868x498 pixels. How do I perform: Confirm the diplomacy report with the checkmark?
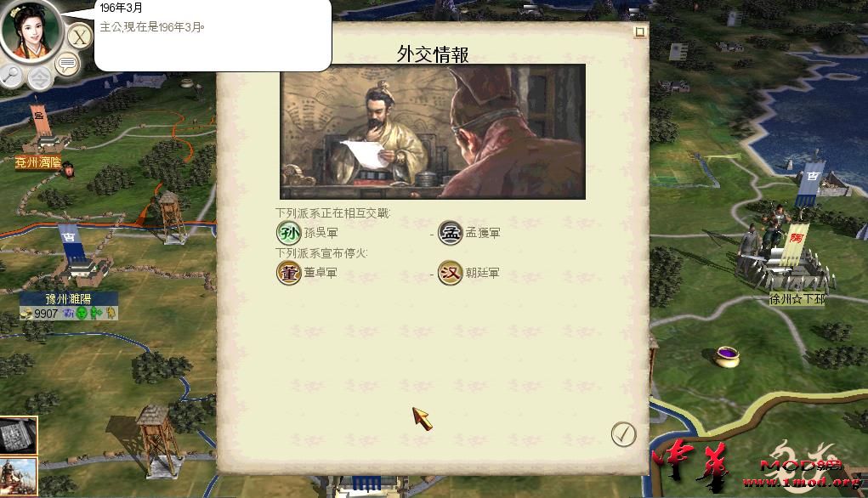click(x=623, y=434)
